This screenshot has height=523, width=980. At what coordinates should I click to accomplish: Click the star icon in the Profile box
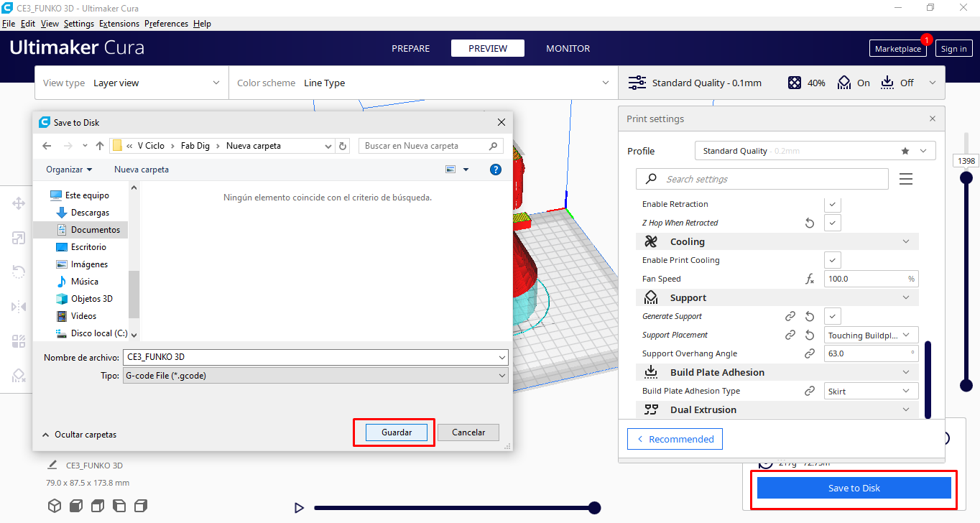tap(905, 151)
